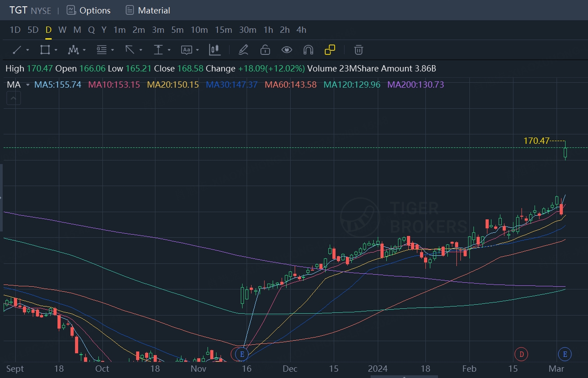Collapse the MA legend panel
This screenshot has height=378, width=588.
coord(13,98)
